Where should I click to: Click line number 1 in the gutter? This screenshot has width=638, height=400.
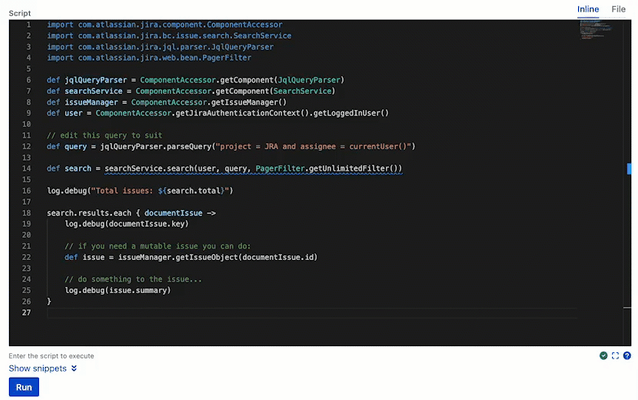(28, 25)
